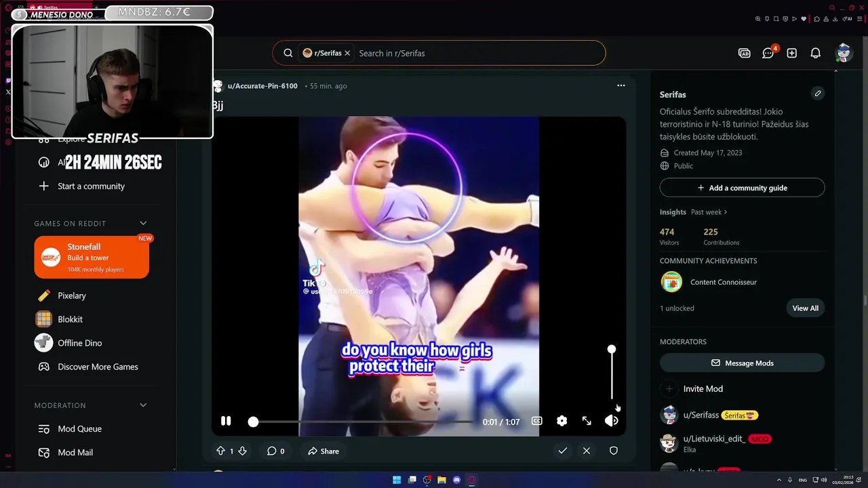Viewport: 868px width, 488px height.
Task: Upvote the post by u/Accurate-Pin-6100
Action: 220,451
